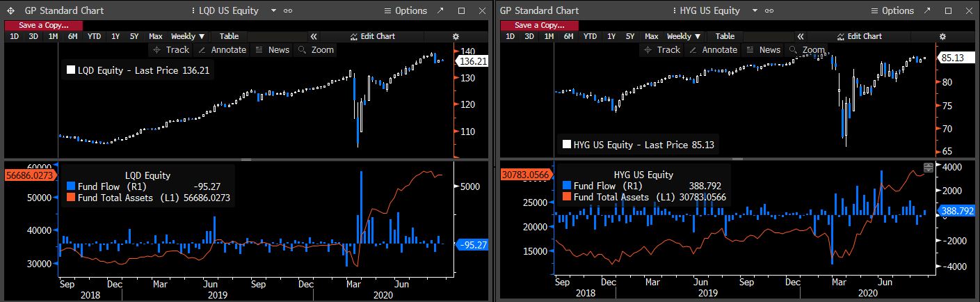Select 1D range in HYG window
The height and width of the screenshot is (302, 980).
pyautogui.click(x=510, y=36)
